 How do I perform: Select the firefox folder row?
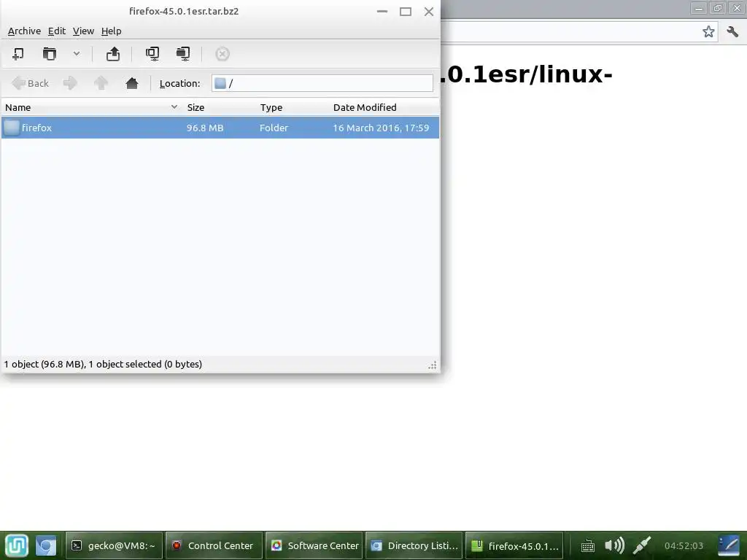[x=220, y=128]
